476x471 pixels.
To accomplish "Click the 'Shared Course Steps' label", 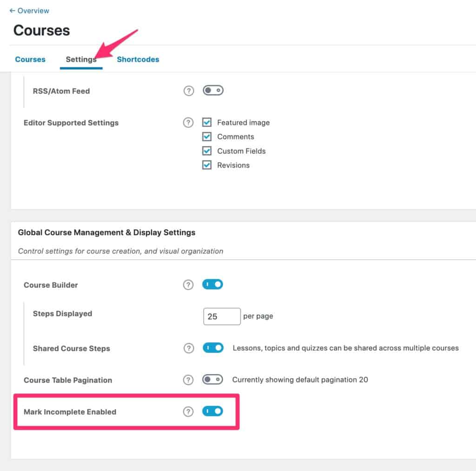I will pyautogui.click(x=71, y=348).
